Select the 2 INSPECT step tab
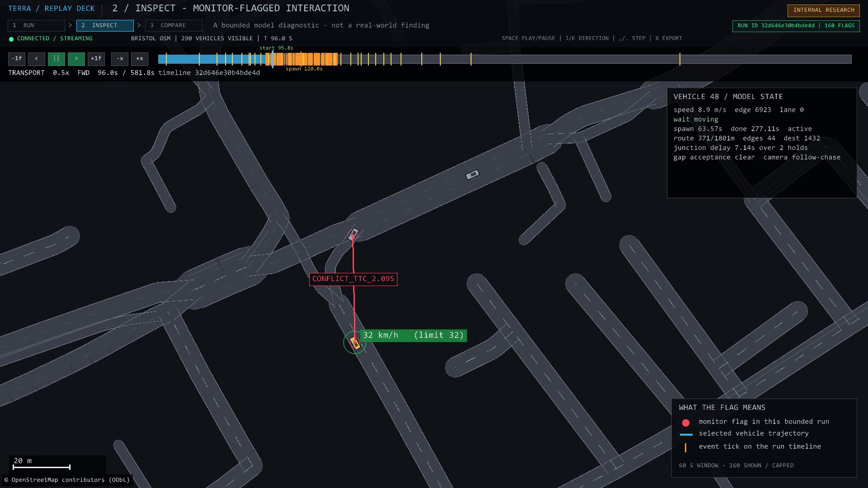Image resolution: width=868 pixels, height=488 pixels. (x=105, y=25)
